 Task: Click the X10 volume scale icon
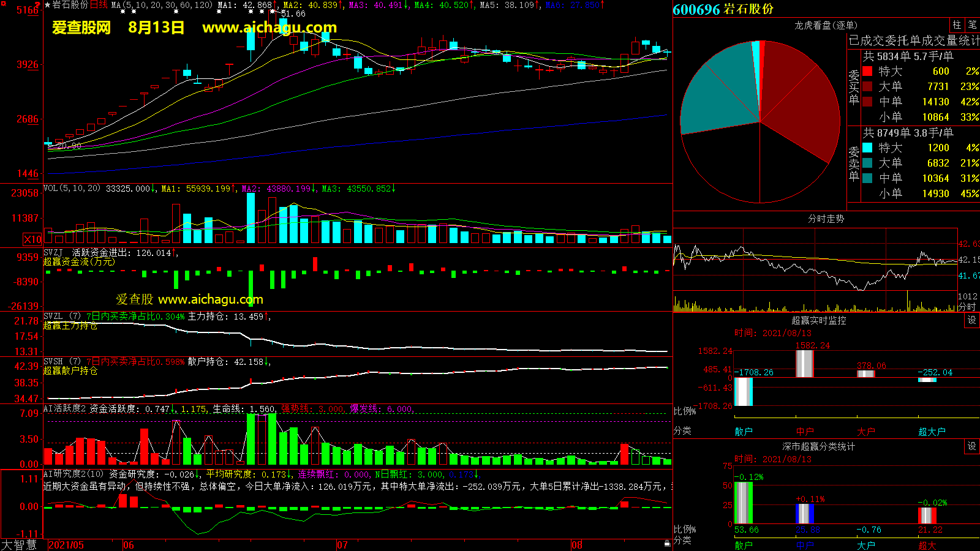(32, 239)
